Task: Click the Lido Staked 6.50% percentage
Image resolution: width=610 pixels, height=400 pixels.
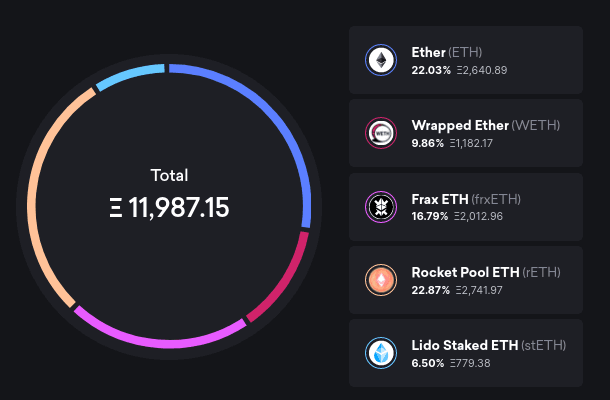Action: coord(428,362)
